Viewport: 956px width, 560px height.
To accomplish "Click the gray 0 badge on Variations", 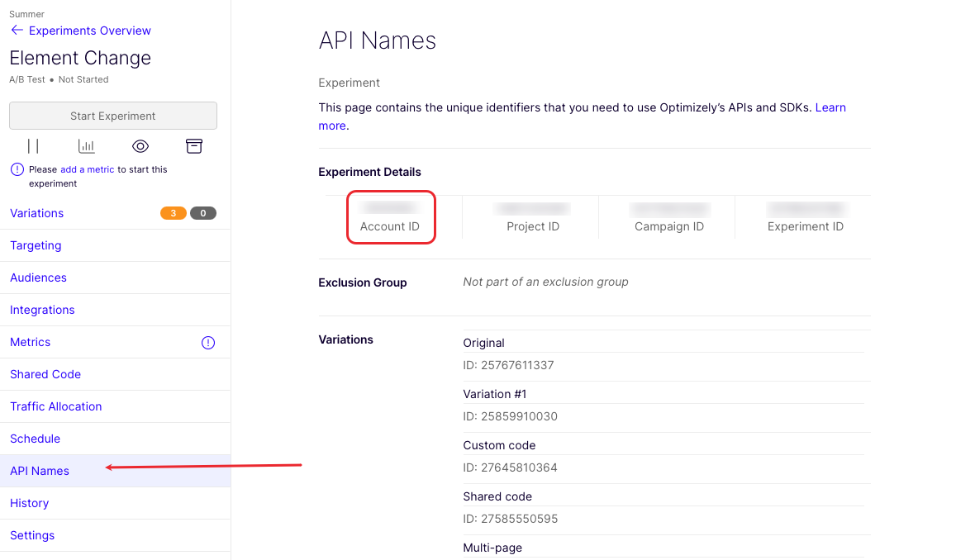I will pos(203,213).
